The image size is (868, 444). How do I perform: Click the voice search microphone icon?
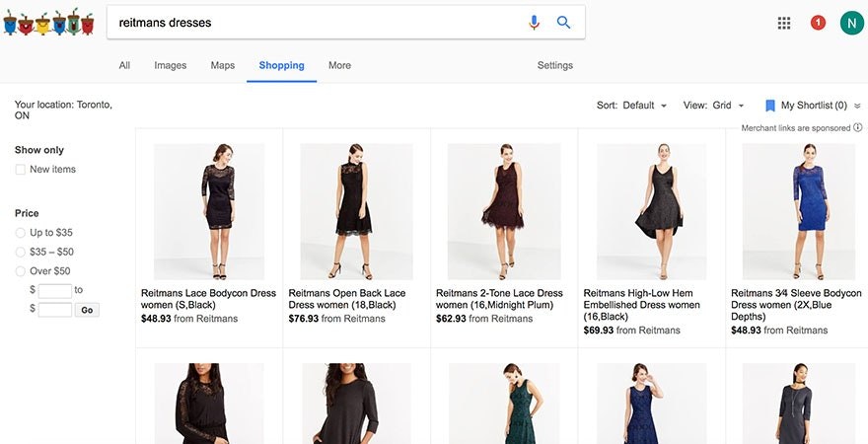pos(535,23)
